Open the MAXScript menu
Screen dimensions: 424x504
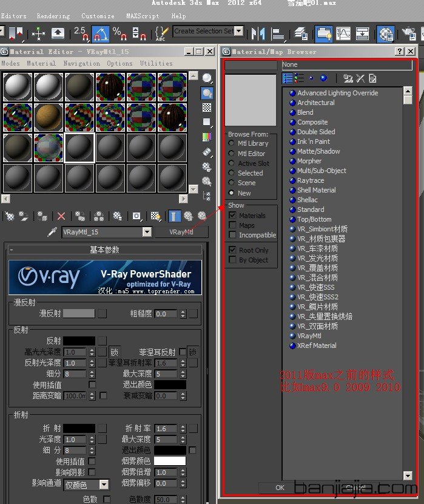143,16
